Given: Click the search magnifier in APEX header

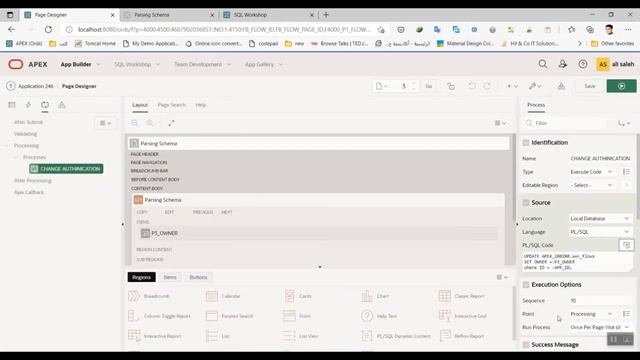Looking at the screenshot, I should [x=543, y=64].
